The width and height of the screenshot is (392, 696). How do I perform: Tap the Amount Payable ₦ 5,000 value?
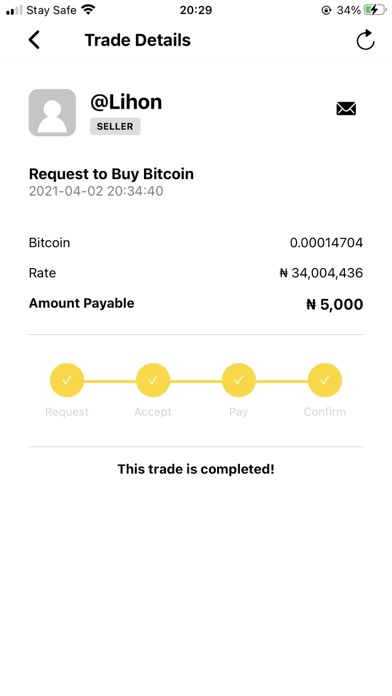335,304
